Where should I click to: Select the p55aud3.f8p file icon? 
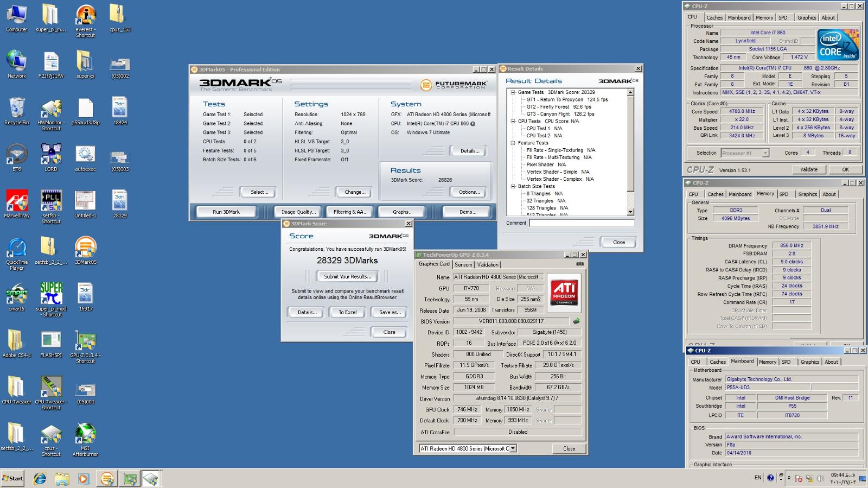pyautogui.click(x=86, y=112)
